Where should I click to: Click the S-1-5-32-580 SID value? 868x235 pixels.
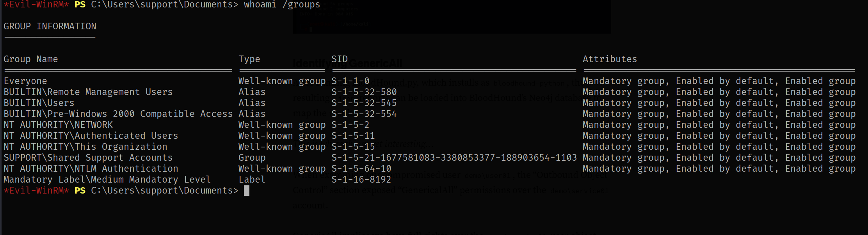coord(364,92)
